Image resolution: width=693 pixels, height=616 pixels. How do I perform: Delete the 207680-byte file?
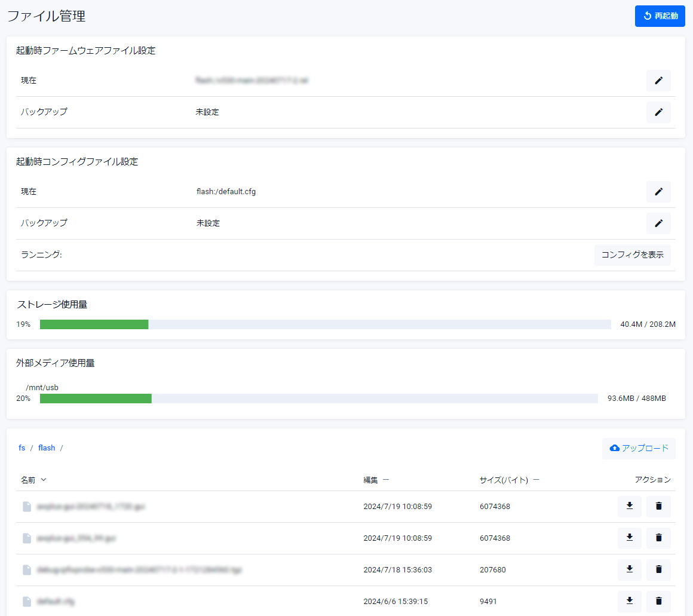coord(658,569)
